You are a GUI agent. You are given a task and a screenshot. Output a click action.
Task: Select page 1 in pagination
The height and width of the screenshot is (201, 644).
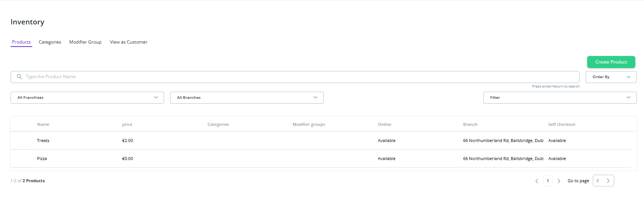coord(548,181)
